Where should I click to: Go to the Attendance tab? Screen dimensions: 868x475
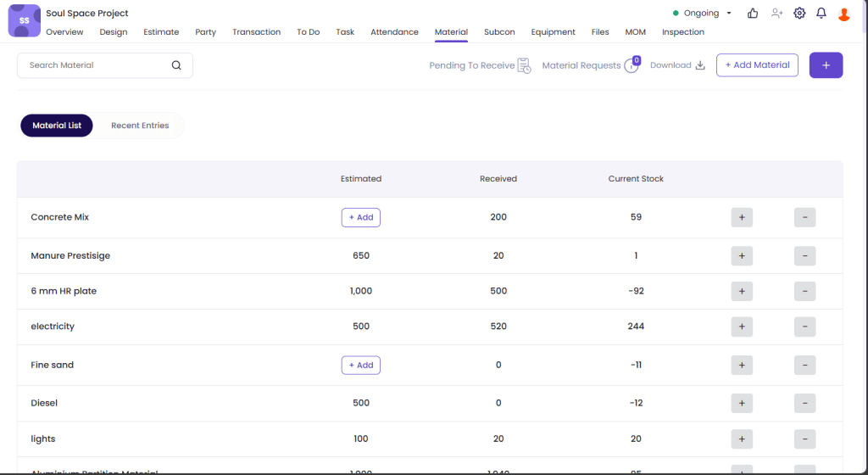(394, 32)
